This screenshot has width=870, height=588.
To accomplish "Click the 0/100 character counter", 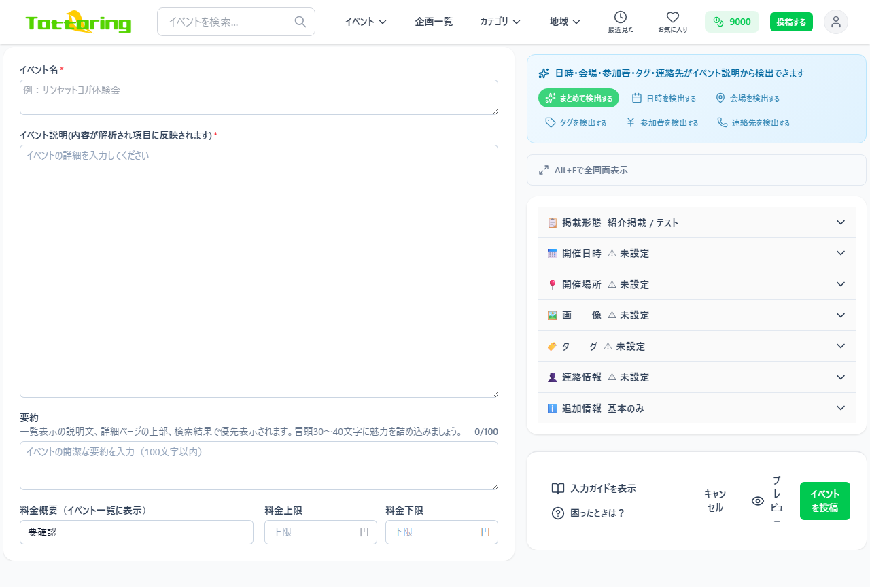I will [x=486, y=432].
